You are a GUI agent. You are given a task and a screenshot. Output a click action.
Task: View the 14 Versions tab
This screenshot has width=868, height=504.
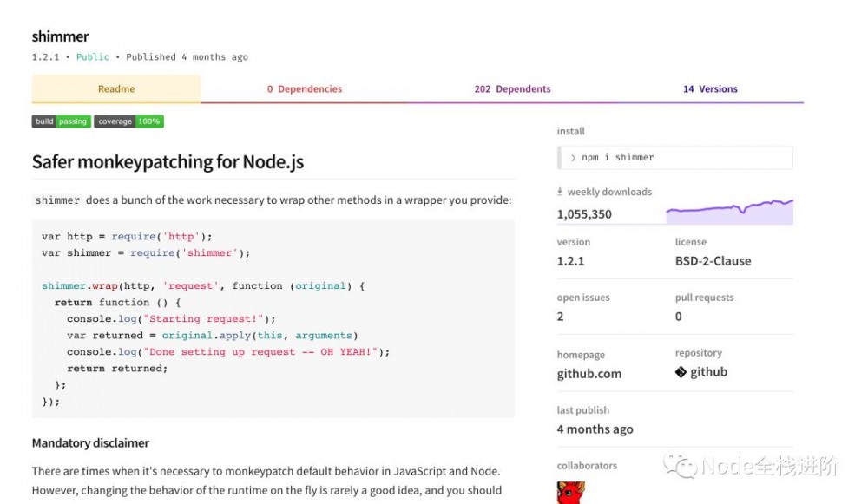coord(710,88)
